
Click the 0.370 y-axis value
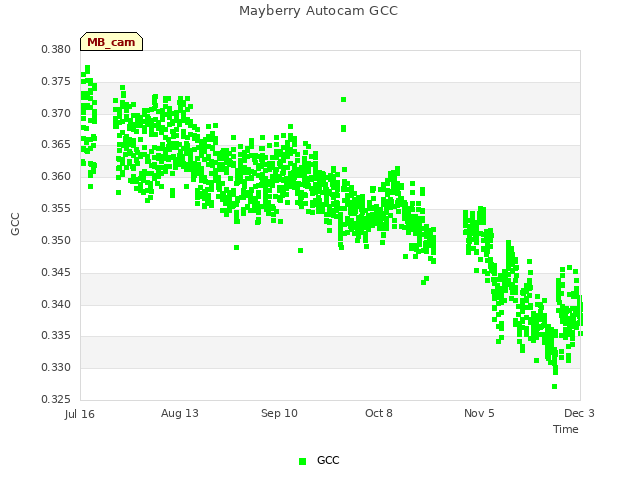[x=56, y=113]
